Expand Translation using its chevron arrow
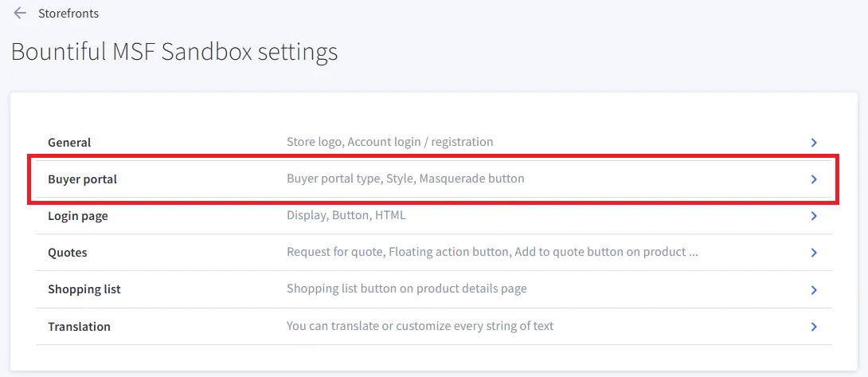The image size is (868, 377). point(814,327)
